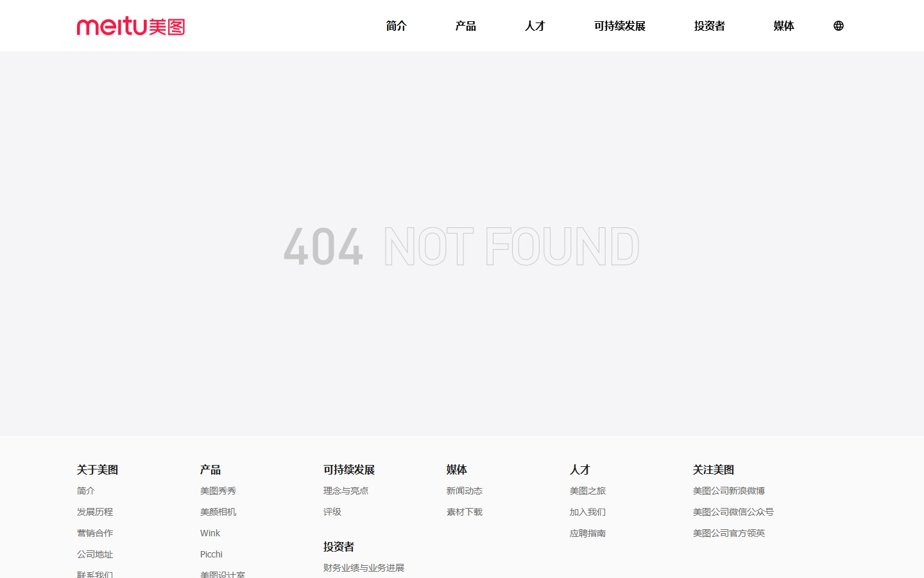
Task: Open the 媒体 header menu item
Action: 784,26
